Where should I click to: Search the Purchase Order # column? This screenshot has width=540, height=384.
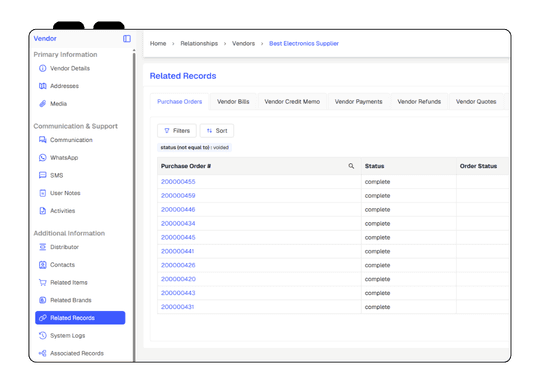pos(351,166)
